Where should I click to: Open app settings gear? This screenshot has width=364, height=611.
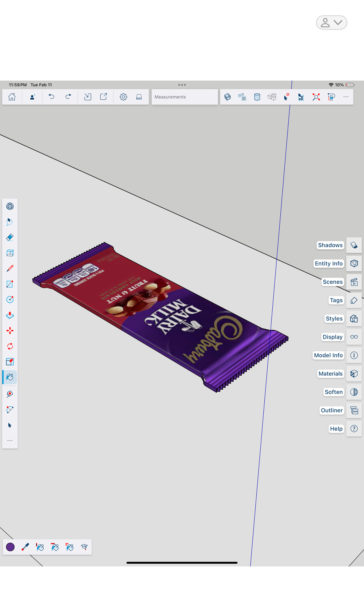pos(123,97)
